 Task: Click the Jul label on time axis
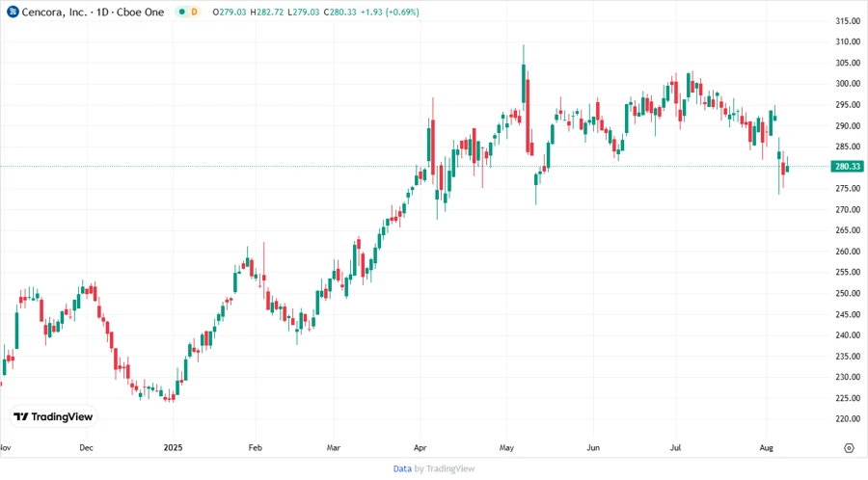(x=675, y=448)
